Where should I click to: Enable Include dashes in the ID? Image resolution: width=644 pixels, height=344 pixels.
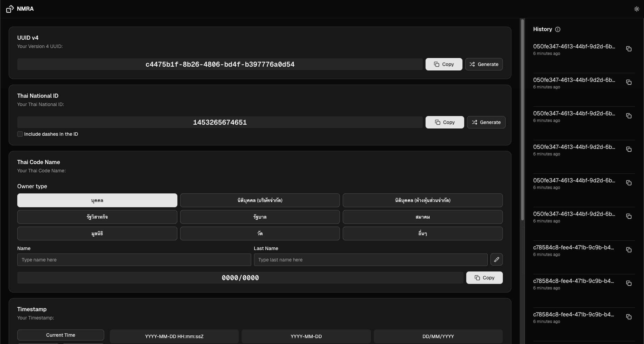pyautogui.click(x=20, y=134)
